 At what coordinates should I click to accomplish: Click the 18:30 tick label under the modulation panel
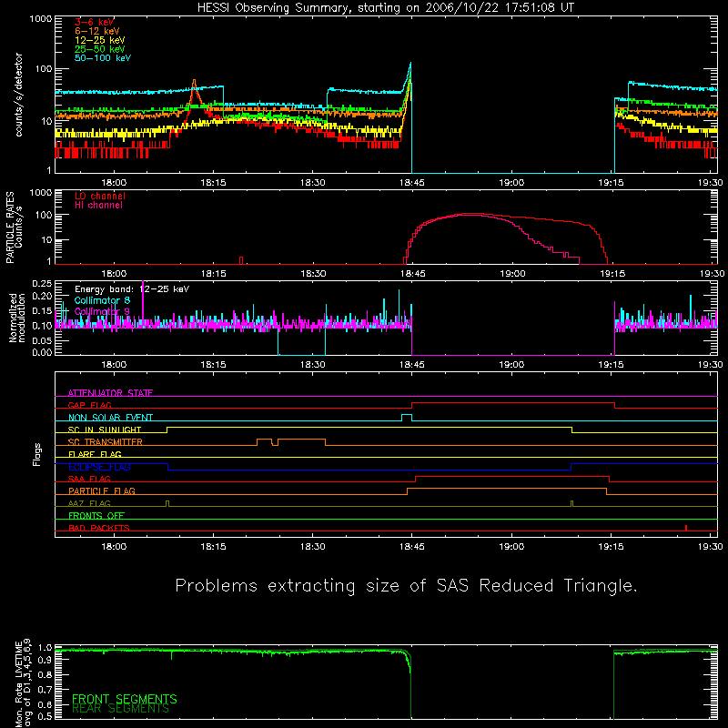click(x=312, y=365)
